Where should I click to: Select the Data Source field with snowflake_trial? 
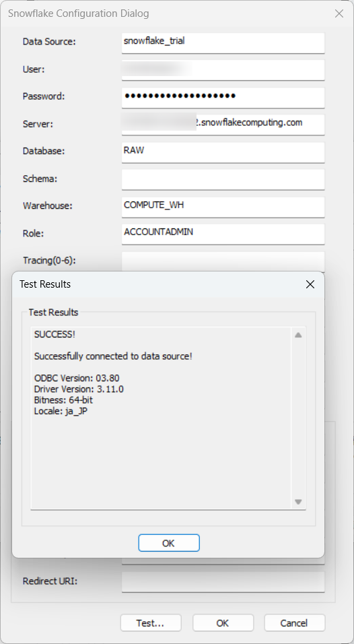click(x=223, y=43)
